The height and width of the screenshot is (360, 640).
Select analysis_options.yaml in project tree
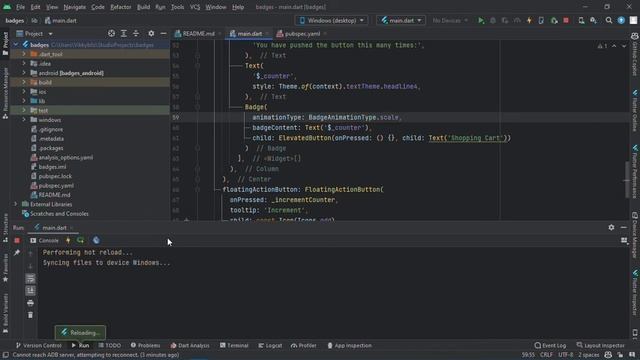[x=65, y=157]
